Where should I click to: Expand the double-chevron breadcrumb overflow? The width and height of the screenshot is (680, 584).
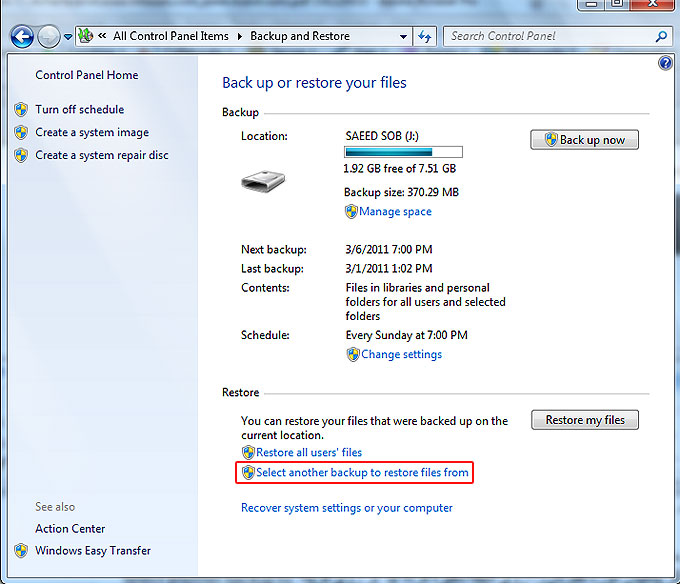(102, 36)
